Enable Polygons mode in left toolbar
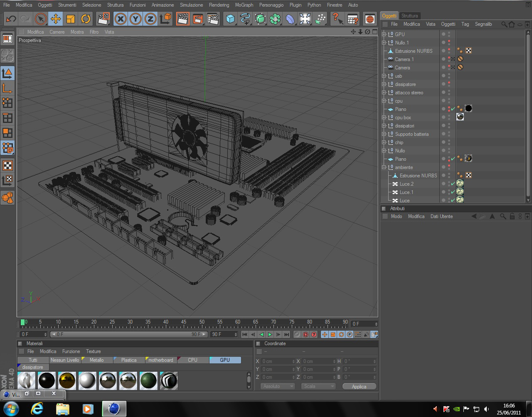 click(7, 133)
